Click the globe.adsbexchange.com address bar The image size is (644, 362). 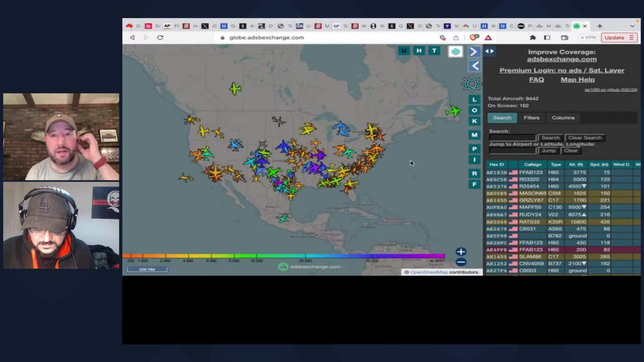(x=267, y=38)
